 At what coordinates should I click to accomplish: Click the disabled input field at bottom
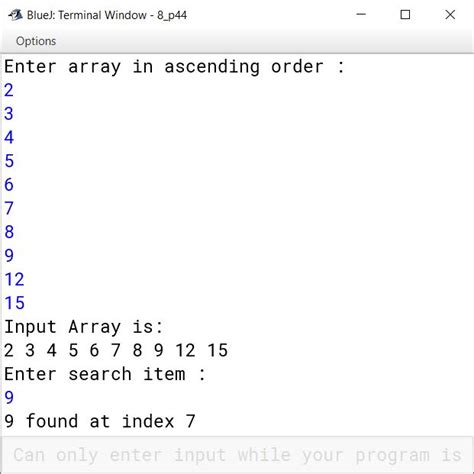point(238,455)
